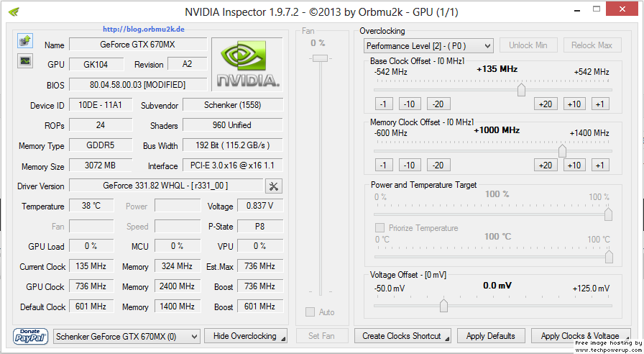Open the sensor monitoring graph icon
Image resolution: width=644 pixels, height=354 pixels.
pos(25,61)
